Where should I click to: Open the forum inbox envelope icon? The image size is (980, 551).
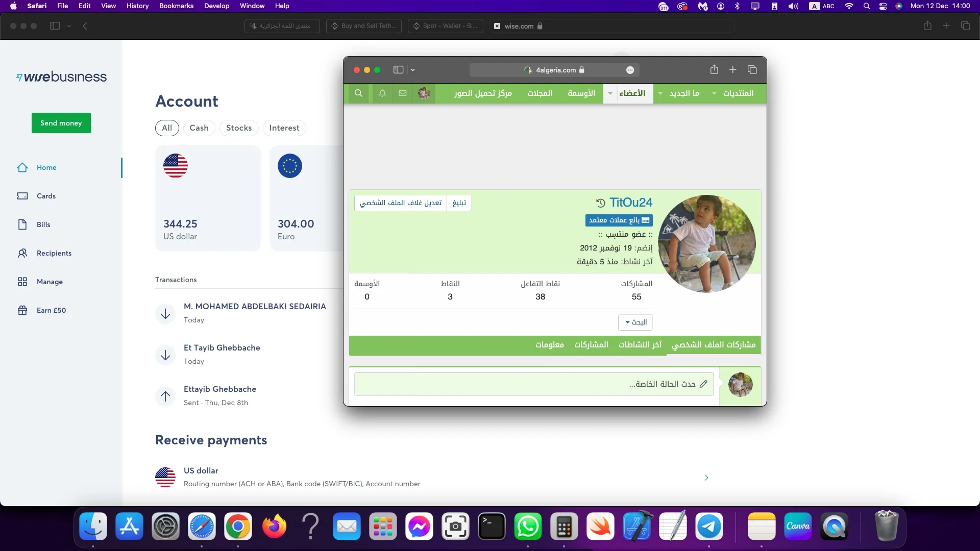pos(403,93)
